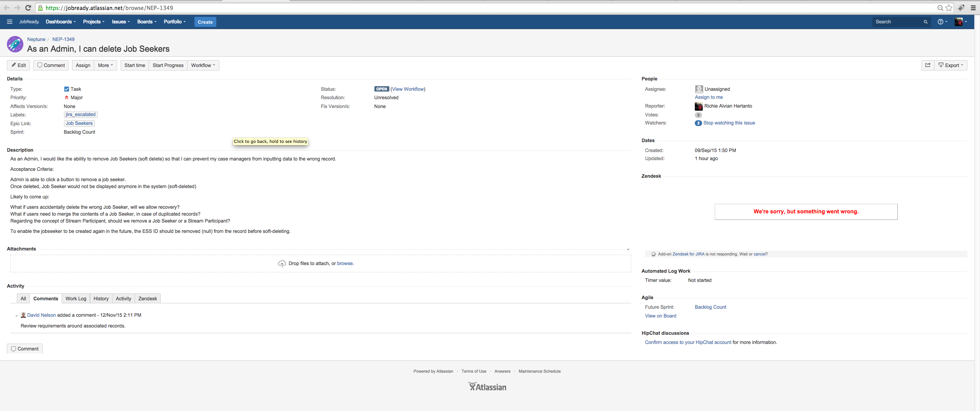This screenshot has width=980, height=411.
Task: Open the Job Seekers epic link
Action: (79, 123)
